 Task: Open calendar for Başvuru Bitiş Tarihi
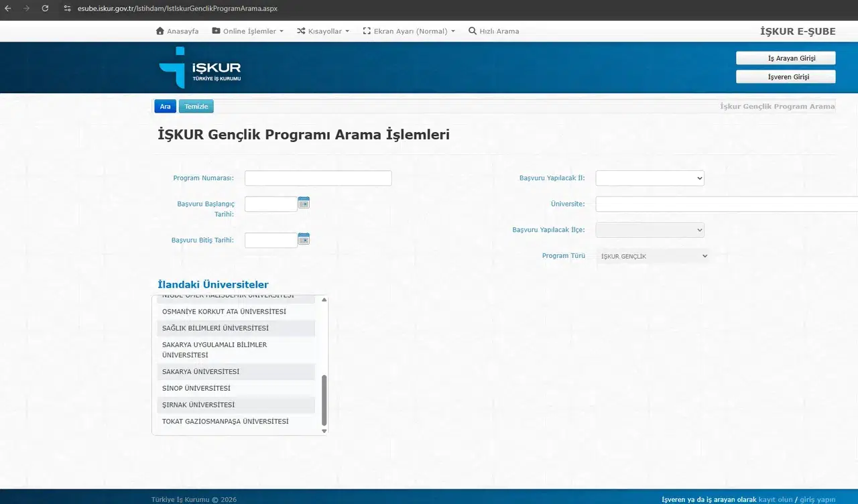[304, 239]
